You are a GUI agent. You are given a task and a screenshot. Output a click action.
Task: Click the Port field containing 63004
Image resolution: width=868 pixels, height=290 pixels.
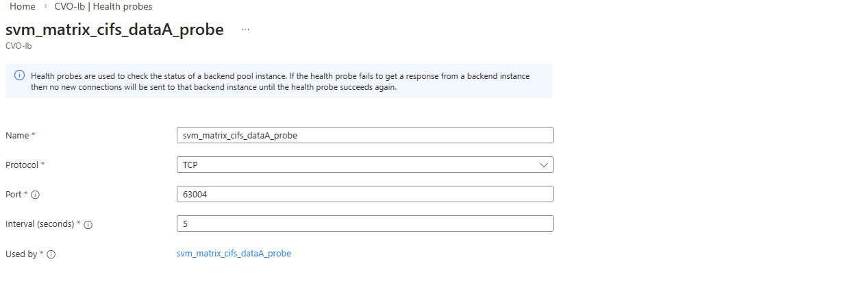364,194
